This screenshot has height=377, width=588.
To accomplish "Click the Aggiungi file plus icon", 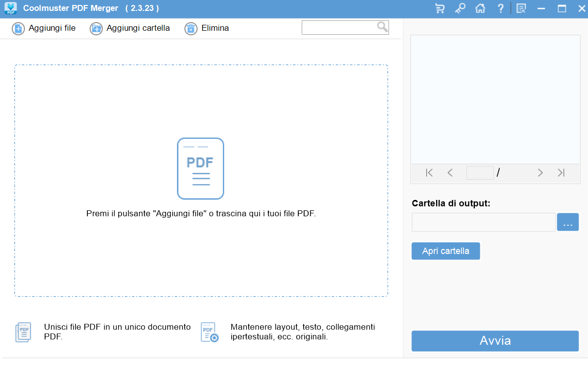I will 18,28.
